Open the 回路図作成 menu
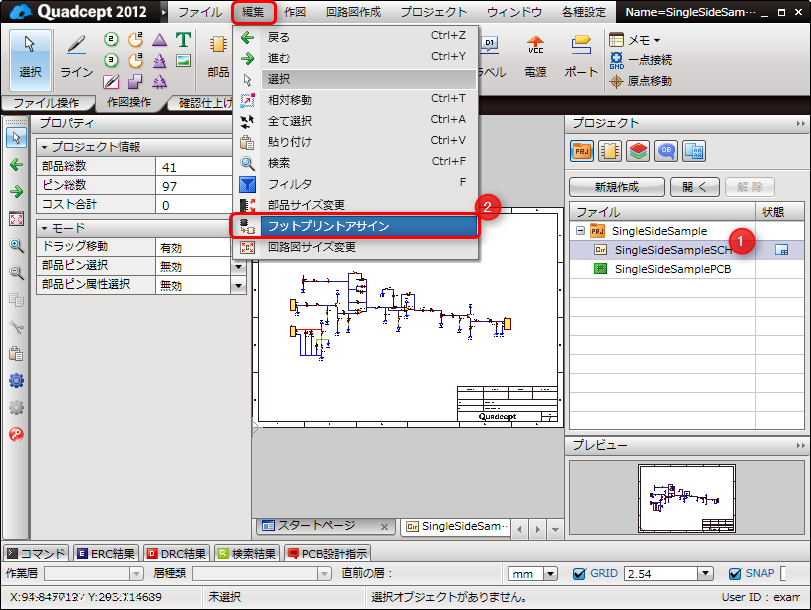The image size is (811, 610). point(353,12)
